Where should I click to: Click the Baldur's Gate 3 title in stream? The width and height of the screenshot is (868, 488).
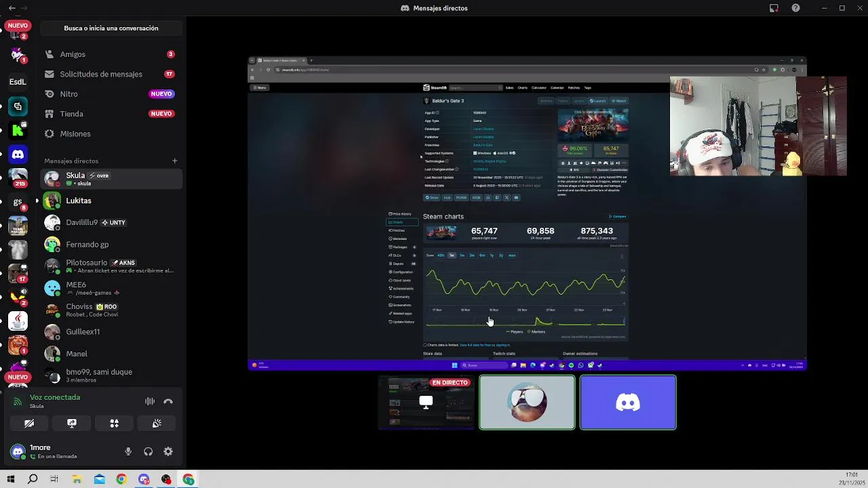pyautogui.click(x=448, y=101)
